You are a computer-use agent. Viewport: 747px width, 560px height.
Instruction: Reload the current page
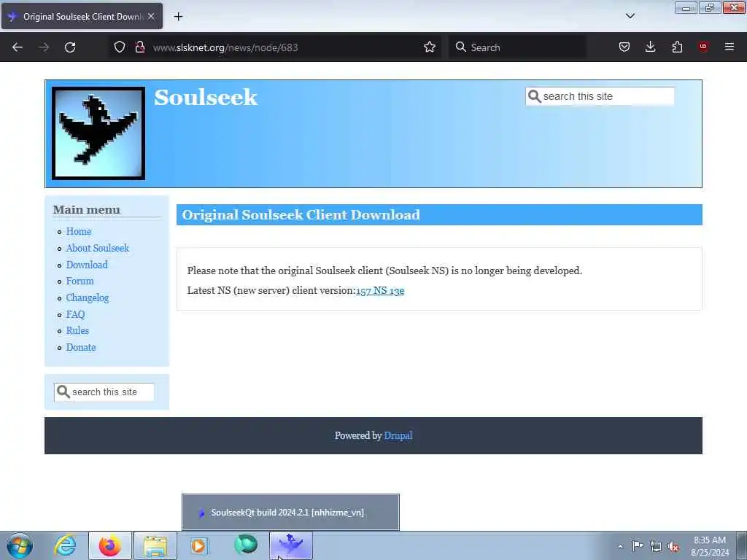tap(70, 47)
